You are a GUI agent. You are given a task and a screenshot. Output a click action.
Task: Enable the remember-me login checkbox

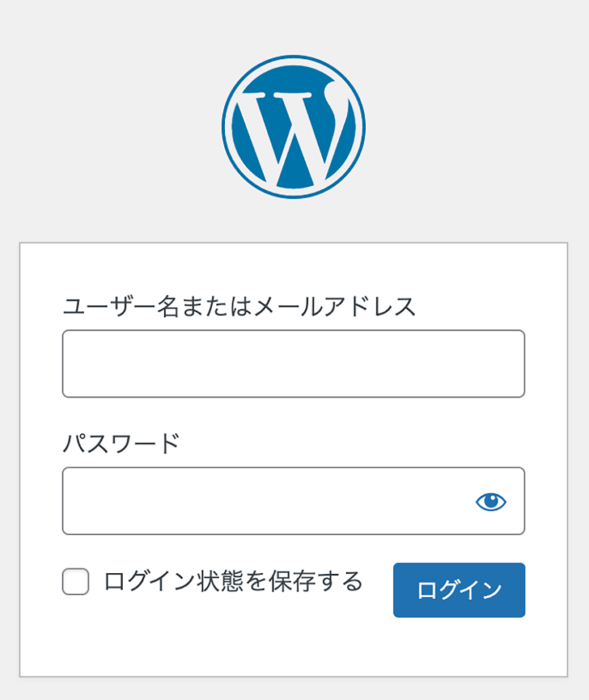(76, 582)
